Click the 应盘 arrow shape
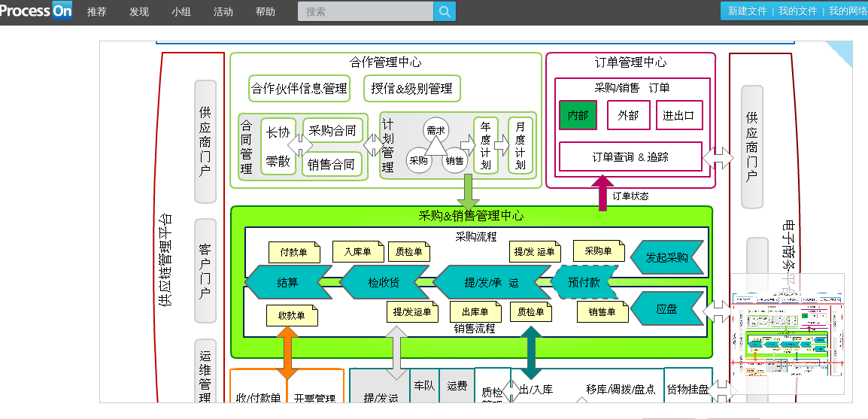 coord(667,309)
